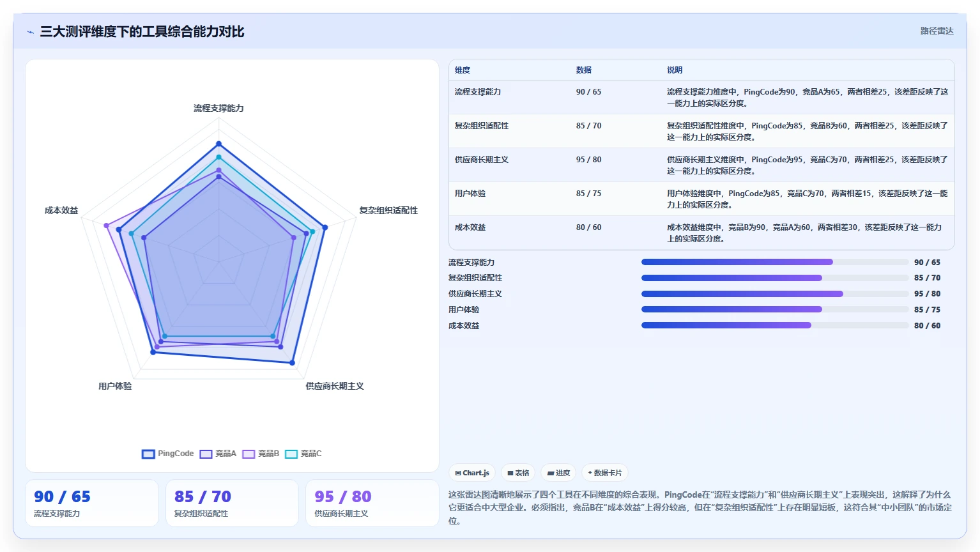Toggle the 竞品A legend swatch

click(206, 454)
